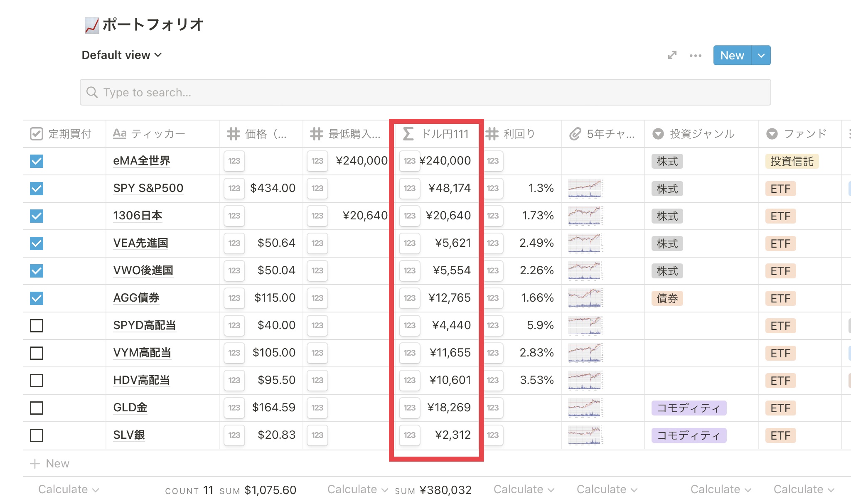Open the eMA全世界 page
This screenshot has height=504, width=851.
[x=142, y=161]
